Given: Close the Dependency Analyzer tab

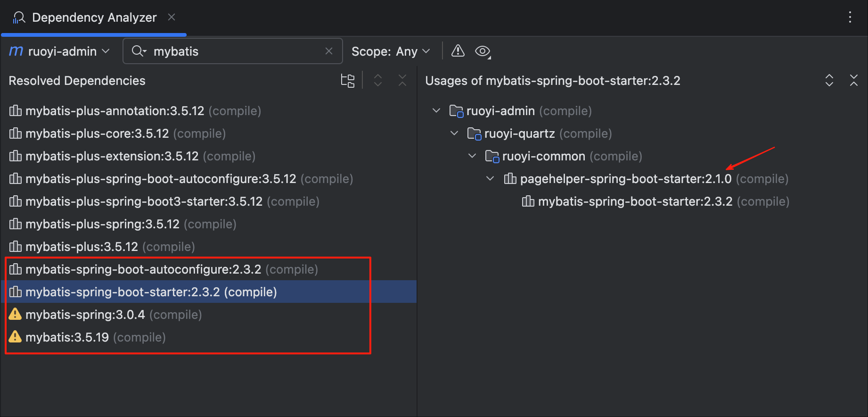Looking at the screenshot, I should [x=172, y=17].
